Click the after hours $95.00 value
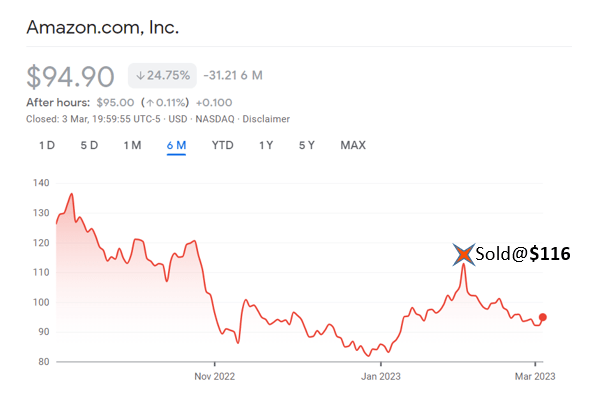The image size is (605, 416). click(x=117, y=101)
